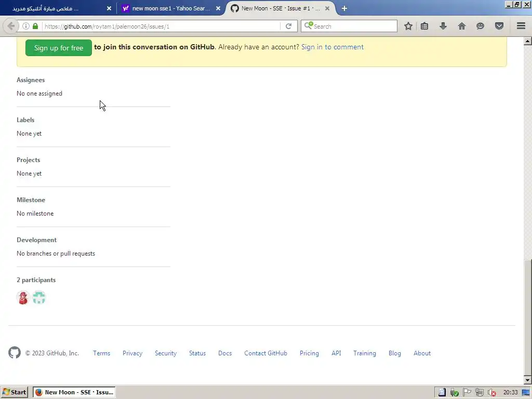This screenshot has height=399, width=532.
Task: Show site information via the info icon
Action: (26, 26)
